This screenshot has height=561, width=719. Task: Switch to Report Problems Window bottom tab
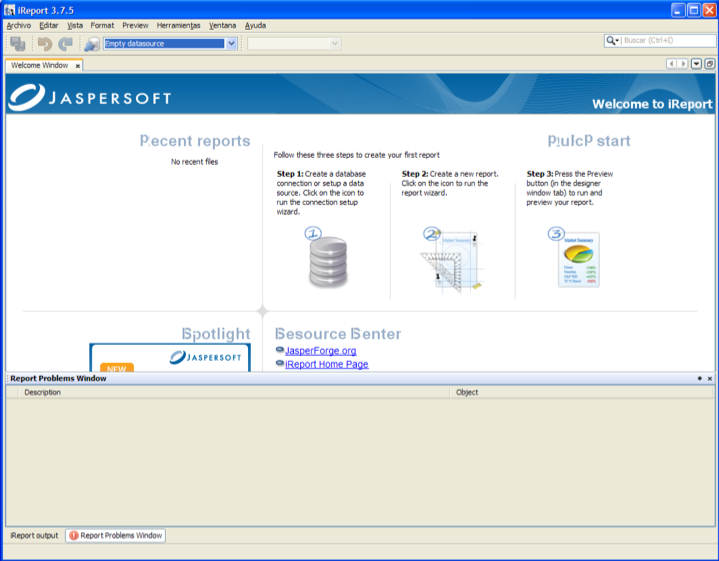coord(116,535)
